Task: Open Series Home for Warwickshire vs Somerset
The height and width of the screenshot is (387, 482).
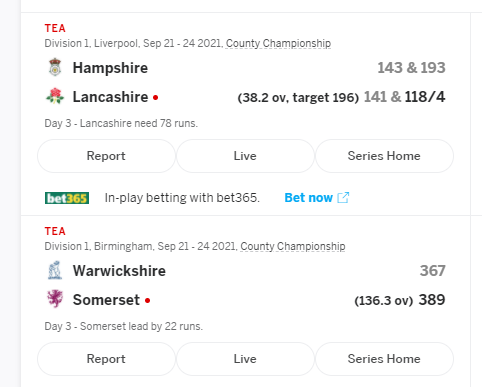Action: click(x=384, y=359)
